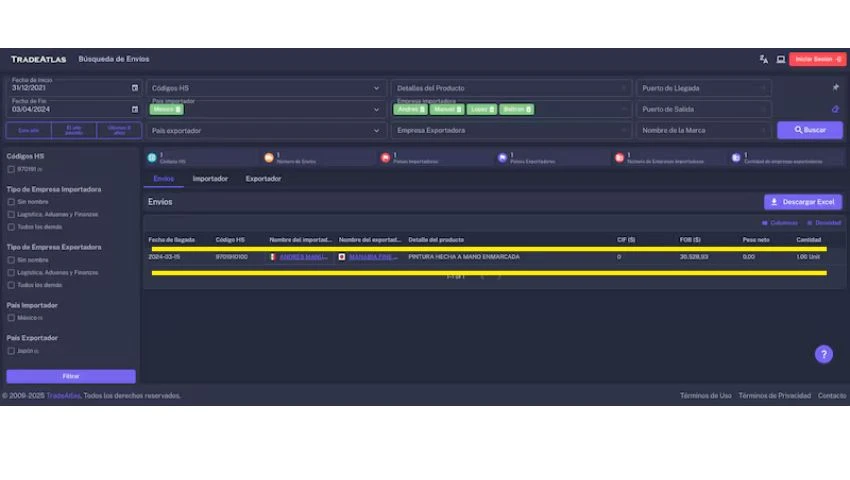Tick the México País Importador checkbox

[x=11, y=318]
